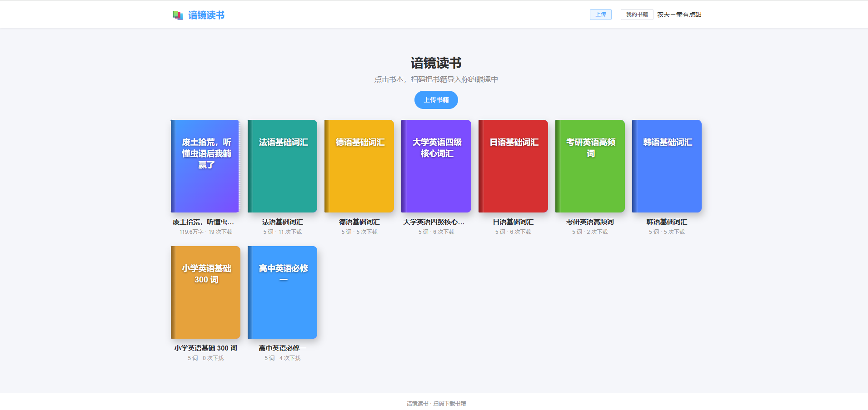Screen dimensions: 868x410
Task: Click the 考研英语高频词 title below cover
Action: 590,222
